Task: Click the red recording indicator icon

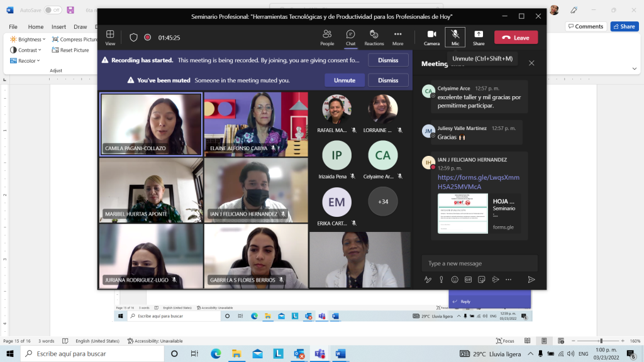Action: (x=147, y=37)
